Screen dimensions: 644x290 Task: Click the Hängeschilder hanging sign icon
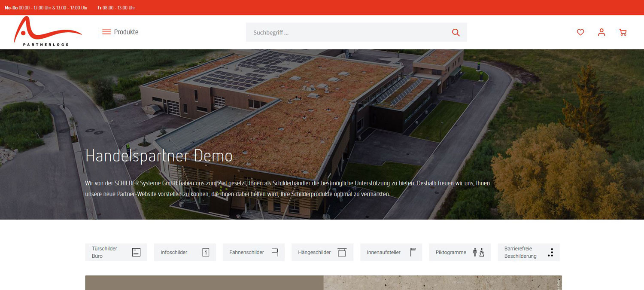[x=342, y=252]
